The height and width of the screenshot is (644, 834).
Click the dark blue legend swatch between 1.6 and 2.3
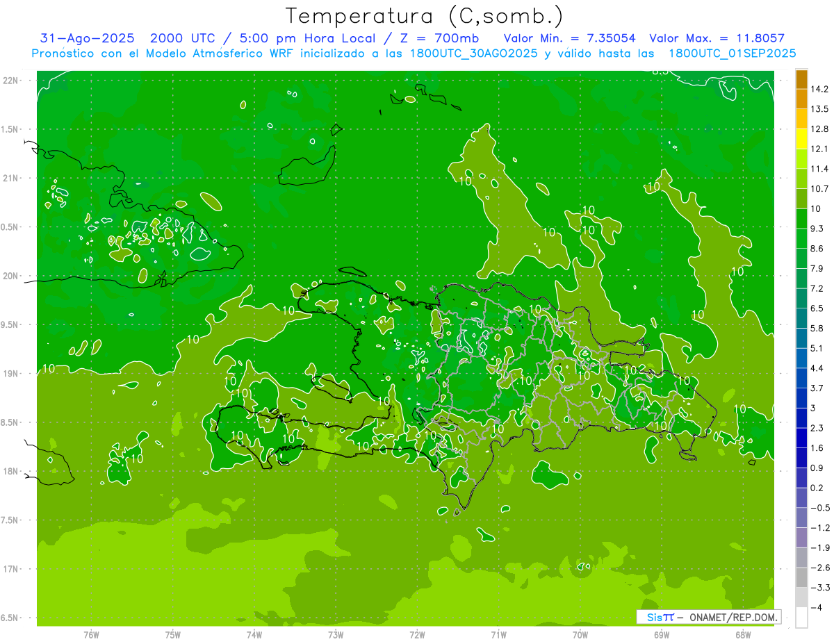point(801,438)
